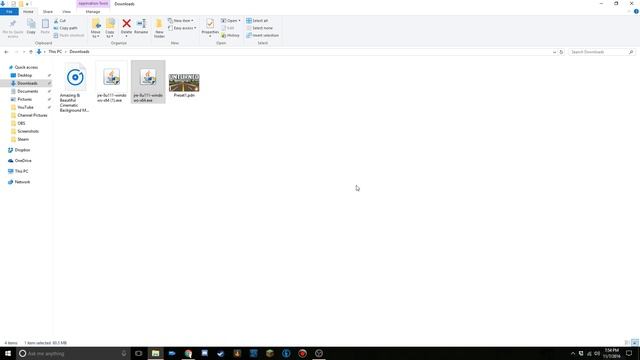Screen dimensions: 640x360
Task: Open the Manage ribbon tab
Action: (93, 12)
